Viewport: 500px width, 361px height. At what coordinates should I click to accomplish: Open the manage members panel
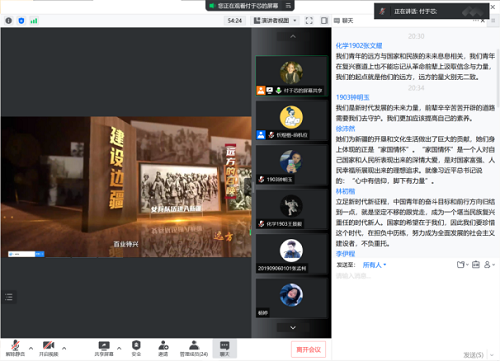pos(194,348)
